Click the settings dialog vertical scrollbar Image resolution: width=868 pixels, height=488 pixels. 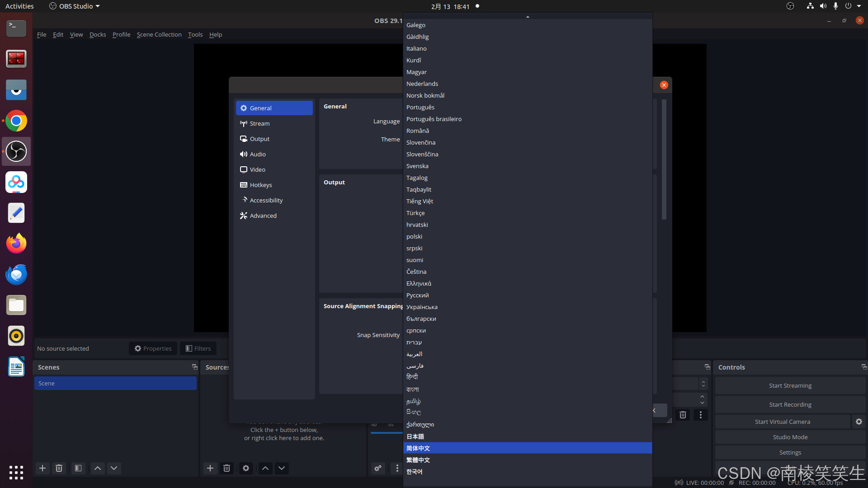point(664,160)
